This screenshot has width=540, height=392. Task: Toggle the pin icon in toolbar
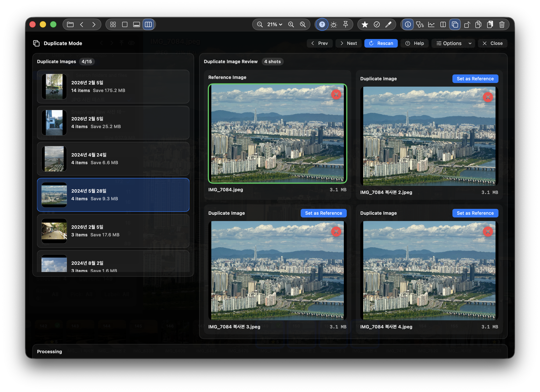pyautogui.click(x=345, y=24)
